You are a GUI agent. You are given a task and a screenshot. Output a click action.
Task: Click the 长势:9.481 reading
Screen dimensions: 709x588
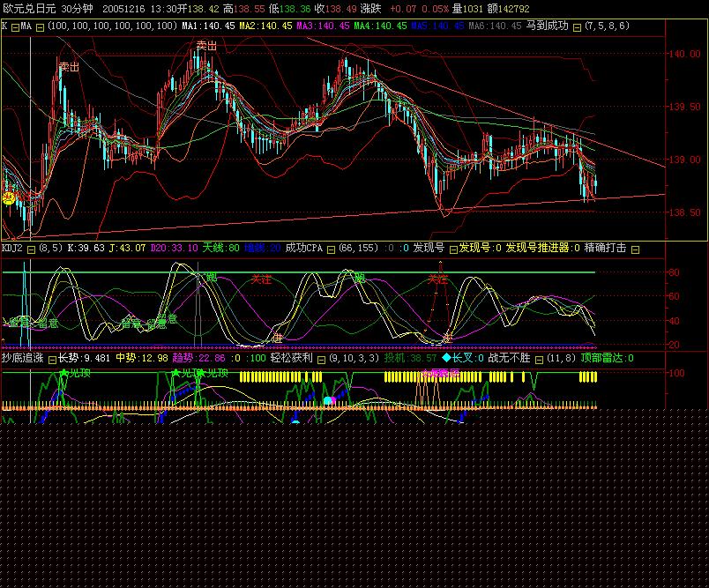[x=84, y=359]
